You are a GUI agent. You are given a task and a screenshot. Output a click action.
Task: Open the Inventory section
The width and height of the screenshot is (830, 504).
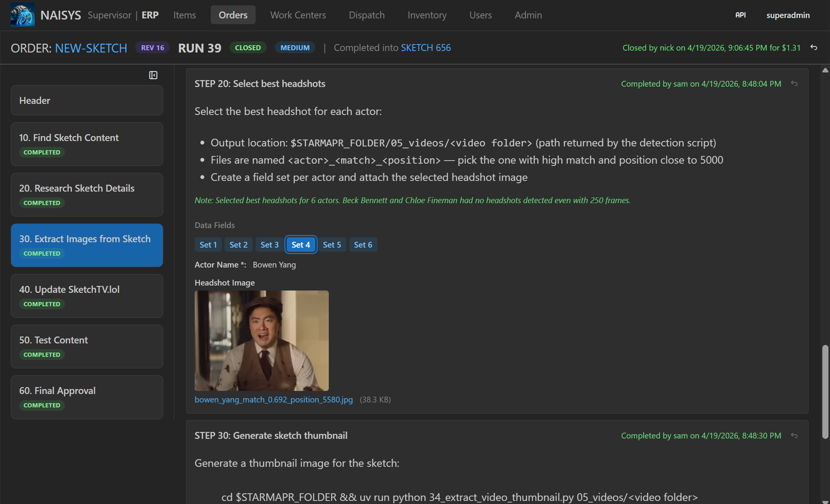427,15
